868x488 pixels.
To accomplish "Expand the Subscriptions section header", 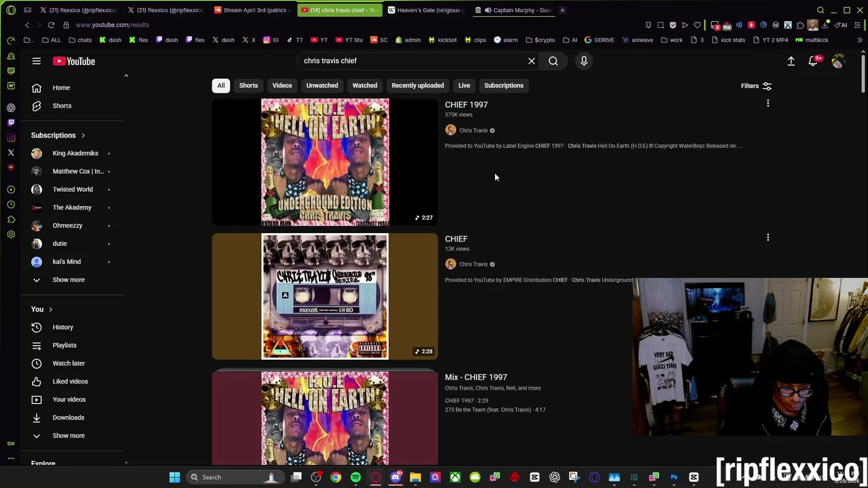I will click(58, 136).
